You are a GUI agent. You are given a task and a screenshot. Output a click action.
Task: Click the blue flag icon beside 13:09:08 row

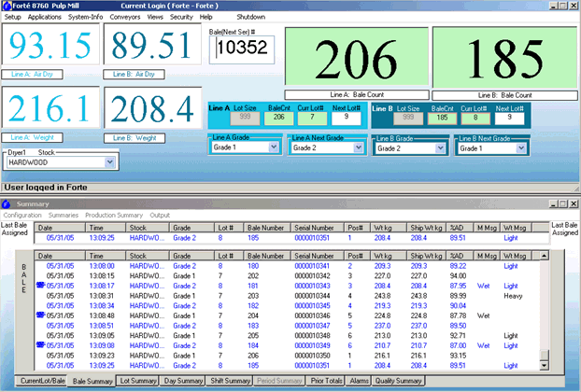pyautogui.click(x=40, y=345)
